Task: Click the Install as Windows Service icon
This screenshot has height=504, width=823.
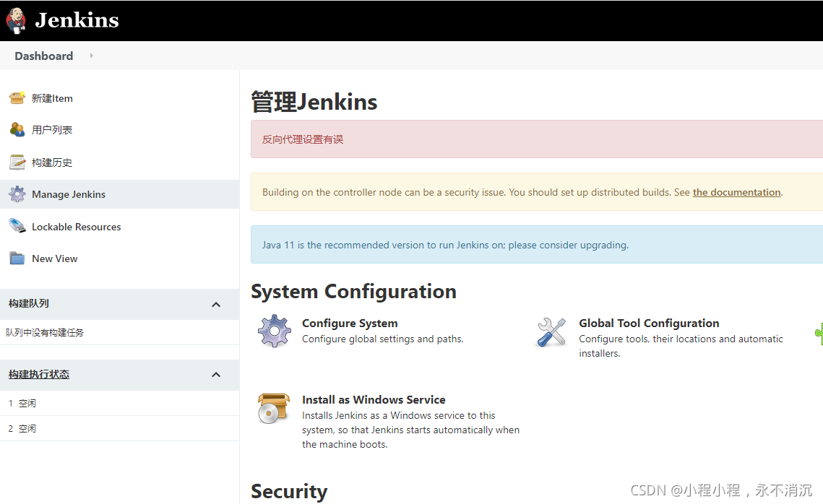Action: point(273,408)
